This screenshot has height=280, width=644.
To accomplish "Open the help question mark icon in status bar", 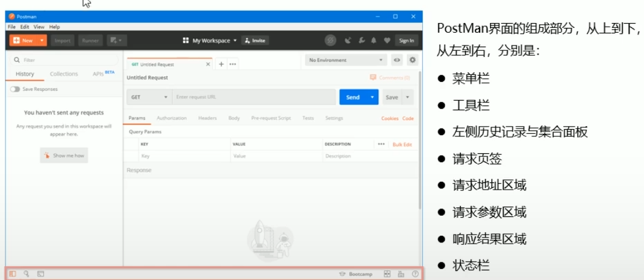I will [x=415, y=274].
